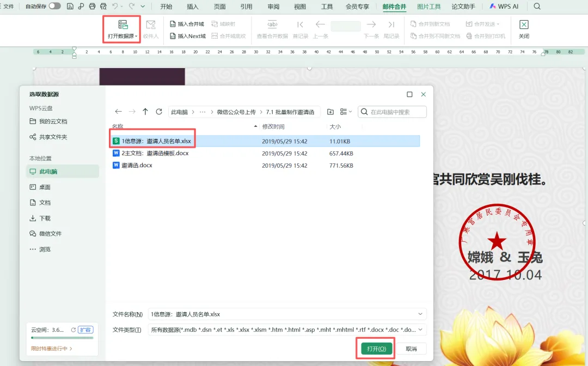Click the 收件人 recipients icon
The width and height of the screenshot is (588, 366).
coord(151,29)
